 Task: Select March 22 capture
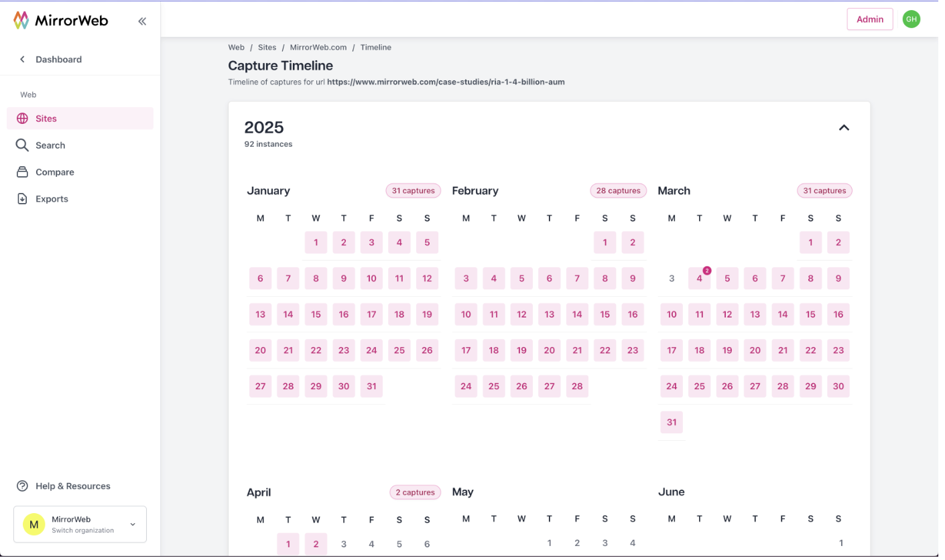point(811,350)
